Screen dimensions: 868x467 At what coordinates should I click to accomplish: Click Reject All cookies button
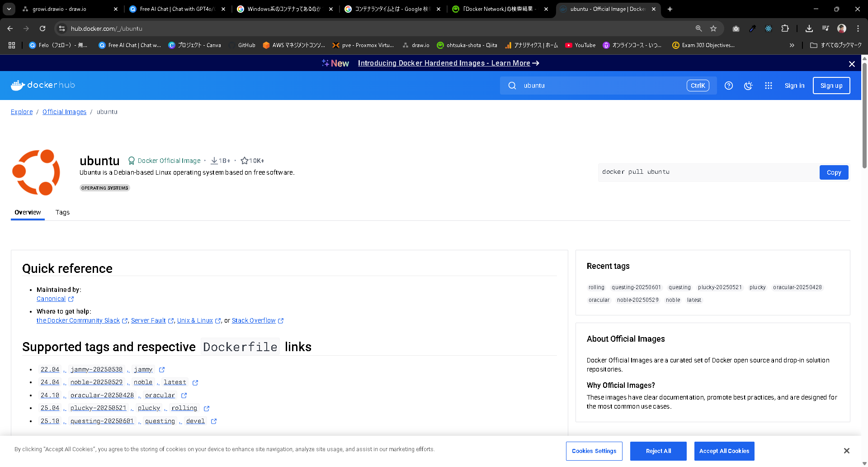658,451
